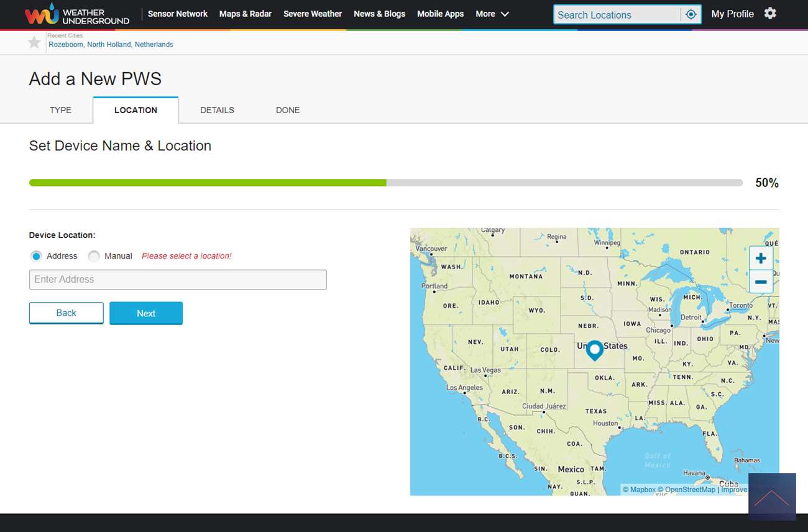Open settings via the gear icon
The height and width of the screenshot is (532, 808).
point(770,14)
